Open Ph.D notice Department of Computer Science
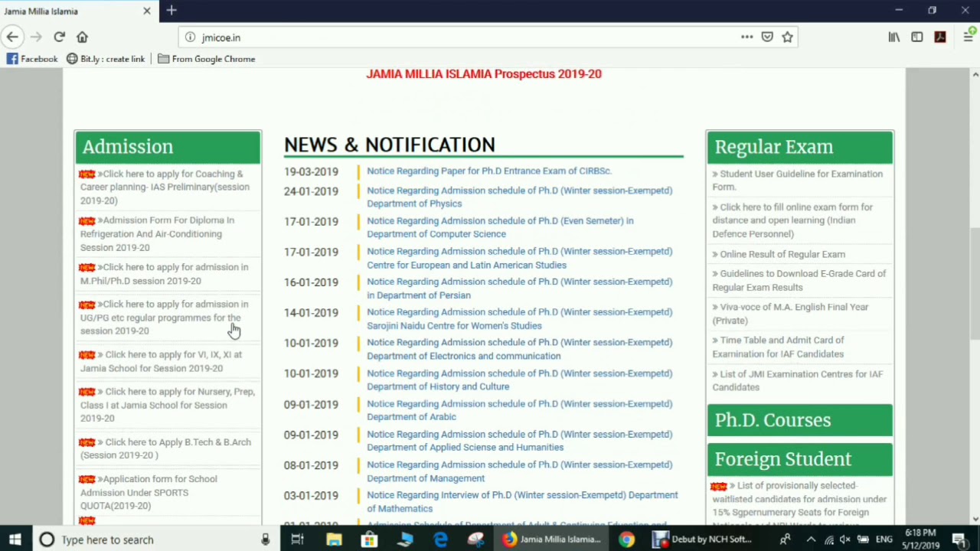The height and width of the screenshot is (551, 980). point(500,227)
